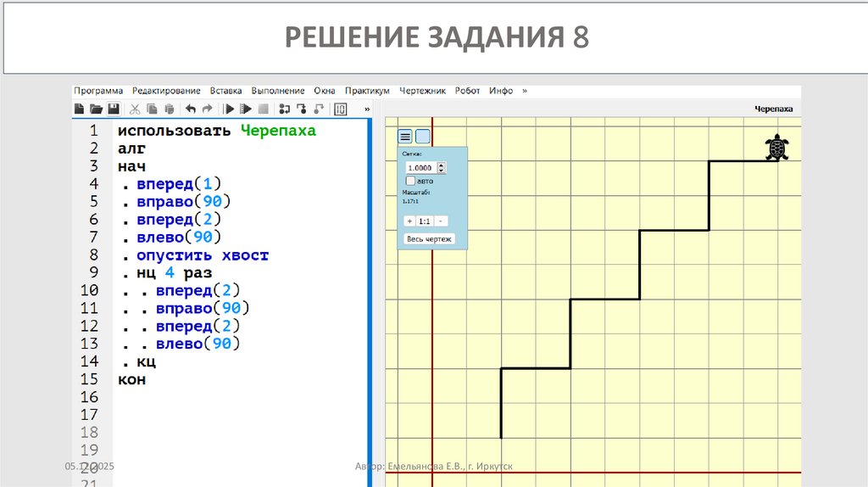
Task: Click the turtle on the drawing canvas
Action: click(x=776, y=148)
